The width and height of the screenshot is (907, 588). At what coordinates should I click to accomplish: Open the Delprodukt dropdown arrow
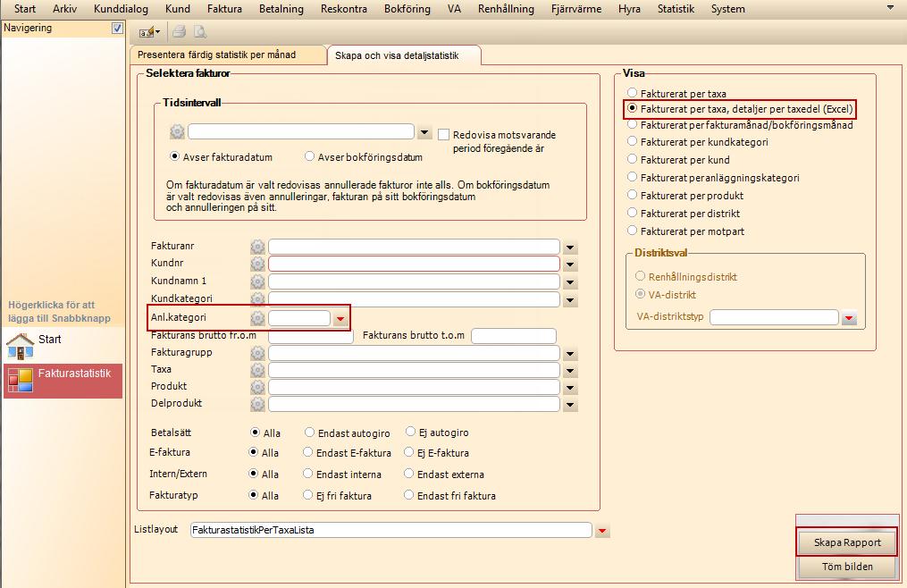pos(570,405)
